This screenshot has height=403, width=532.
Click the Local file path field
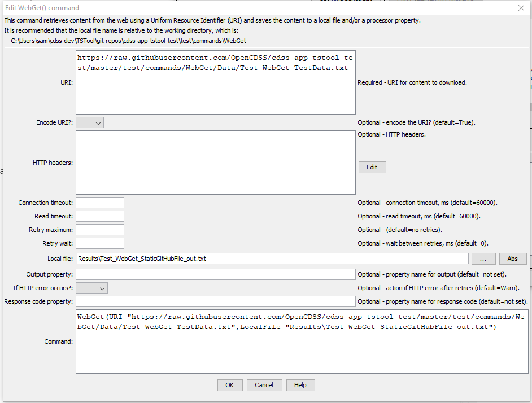tap(271, 258)
